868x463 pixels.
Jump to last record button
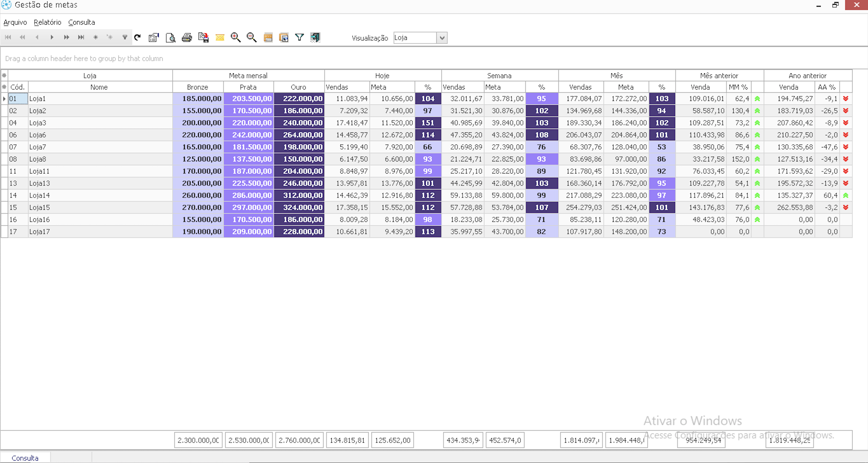point(81,37)
